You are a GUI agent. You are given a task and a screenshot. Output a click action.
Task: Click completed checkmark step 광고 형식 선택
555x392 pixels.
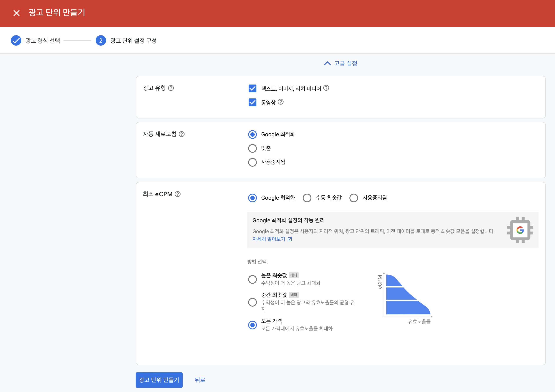[16, 40]
